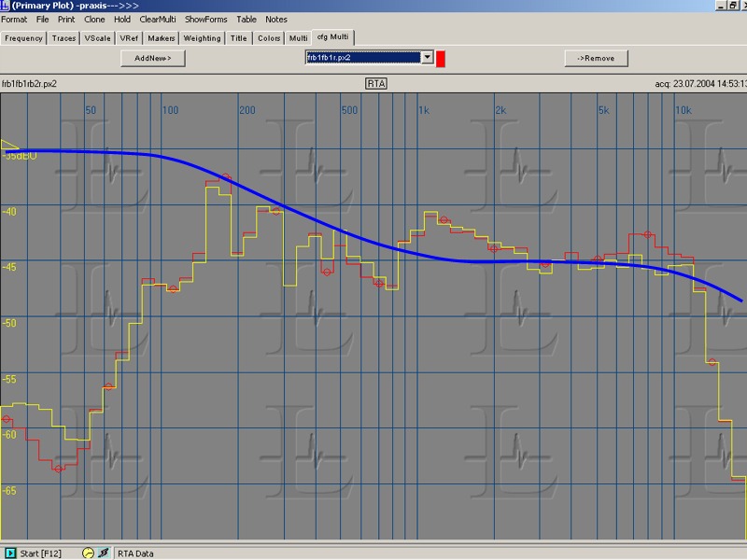Click the red circle marker at trace peak
This screenshot has width=747, height=560.
click(x=224, y=176)
